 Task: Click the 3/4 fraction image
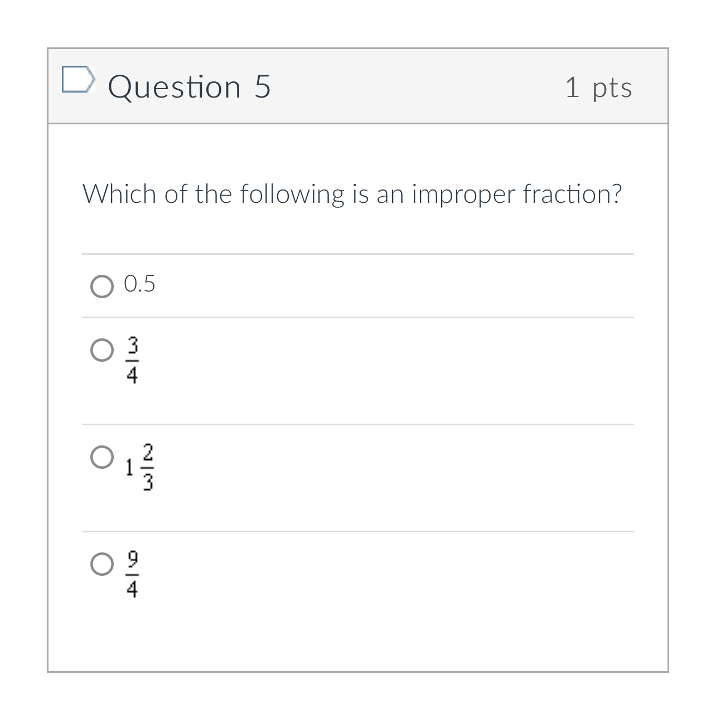[132, 360]
